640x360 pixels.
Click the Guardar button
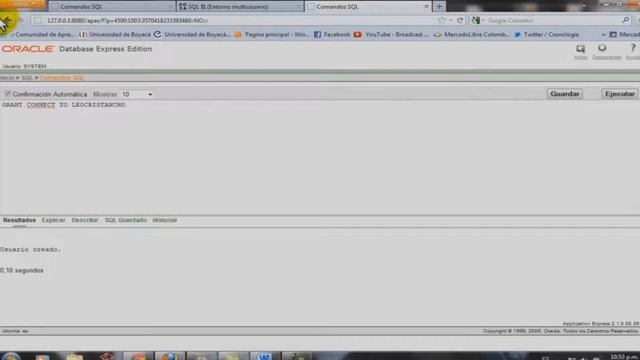[x=564, y=94]
